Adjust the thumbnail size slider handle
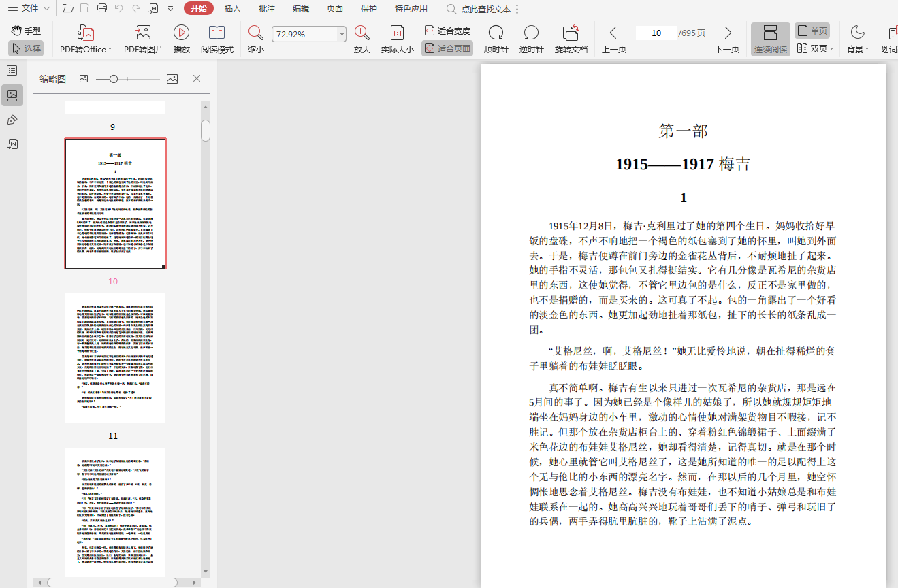Screen dimensions: 898x588 (114, 79)
